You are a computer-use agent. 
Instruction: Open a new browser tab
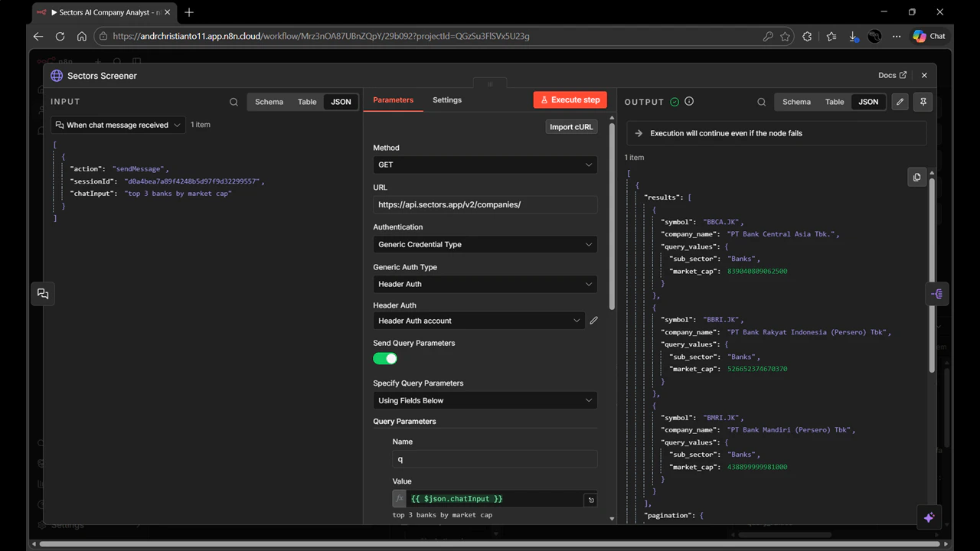189,12
